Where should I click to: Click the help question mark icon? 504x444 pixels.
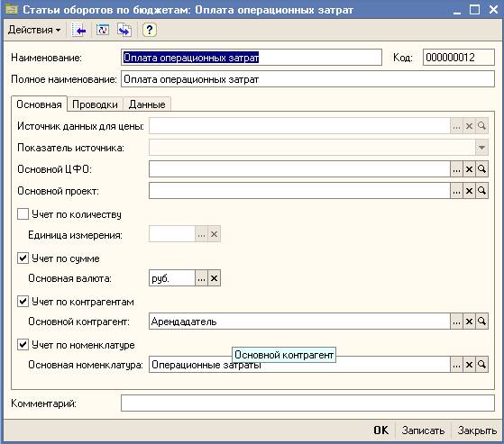pyautogui.click(x=149, y=30)
